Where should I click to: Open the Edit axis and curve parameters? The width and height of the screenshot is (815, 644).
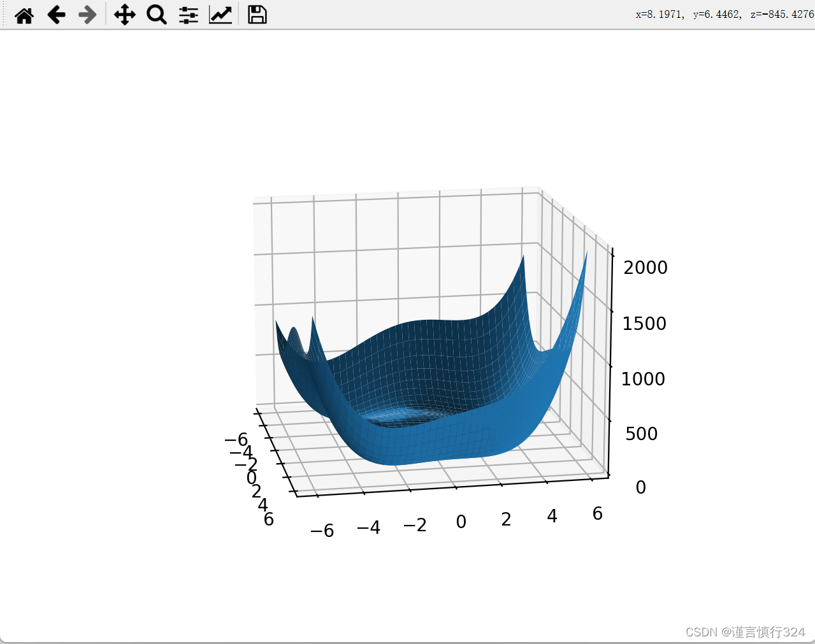point(220,15)
